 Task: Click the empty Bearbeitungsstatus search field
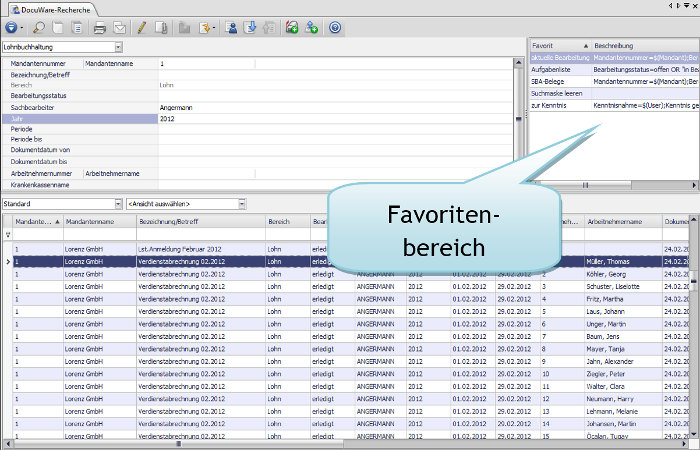pyautogui.click(x=335, y=96)
